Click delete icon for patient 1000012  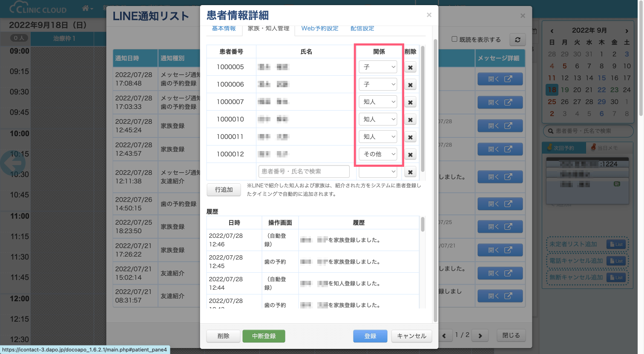[x=410, y=154]
